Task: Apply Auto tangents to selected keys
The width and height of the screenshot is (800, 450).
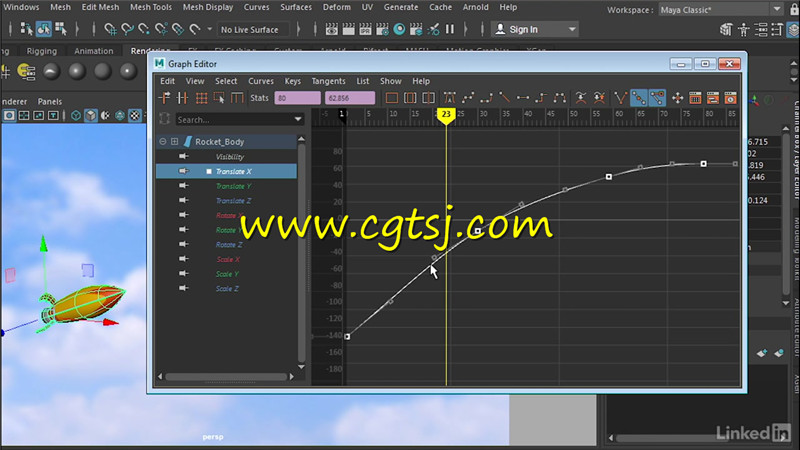Action: [x=449, y=98]
